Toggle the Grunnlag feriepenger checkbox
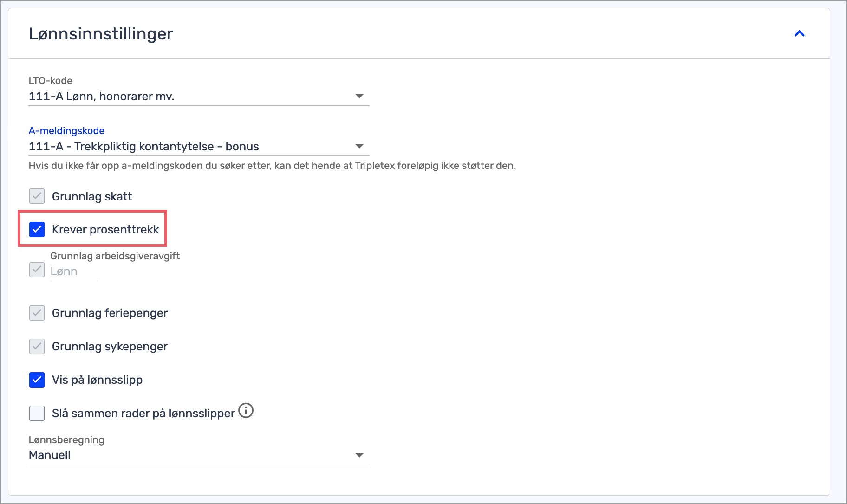Image resolution: width=847 pixels, height=504 pixels. 37,313
